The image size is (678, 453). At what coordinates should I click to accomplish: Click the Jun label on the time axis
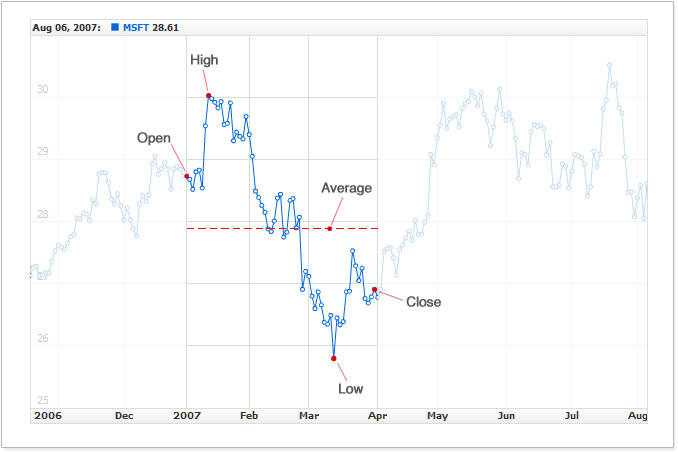[506, 414]
